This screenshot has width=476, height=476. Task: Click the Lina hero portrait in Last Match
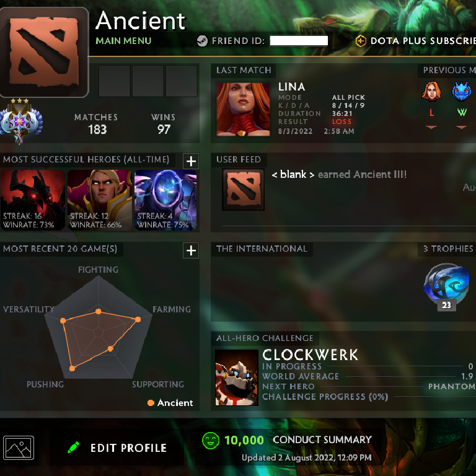click(x=243, y=109)
